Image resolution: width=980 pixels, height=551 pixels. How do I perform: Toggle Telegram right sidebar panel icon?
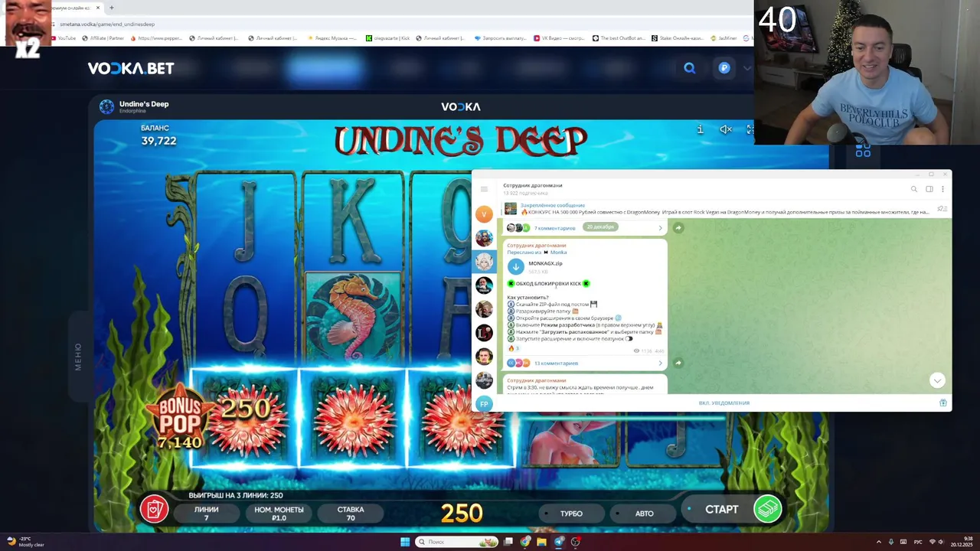[x=929, y=189]
